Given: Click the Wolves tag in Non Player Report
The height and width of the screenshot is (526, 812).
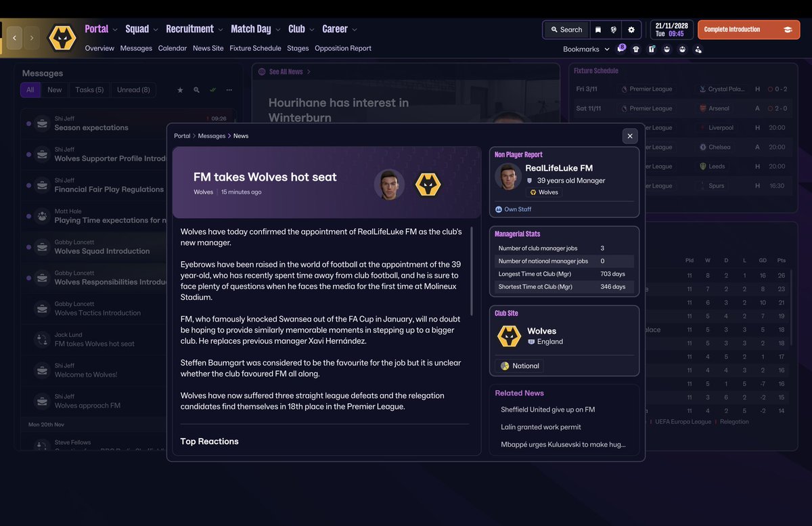Looking at the screenshot, I should [x=544, y=192].
